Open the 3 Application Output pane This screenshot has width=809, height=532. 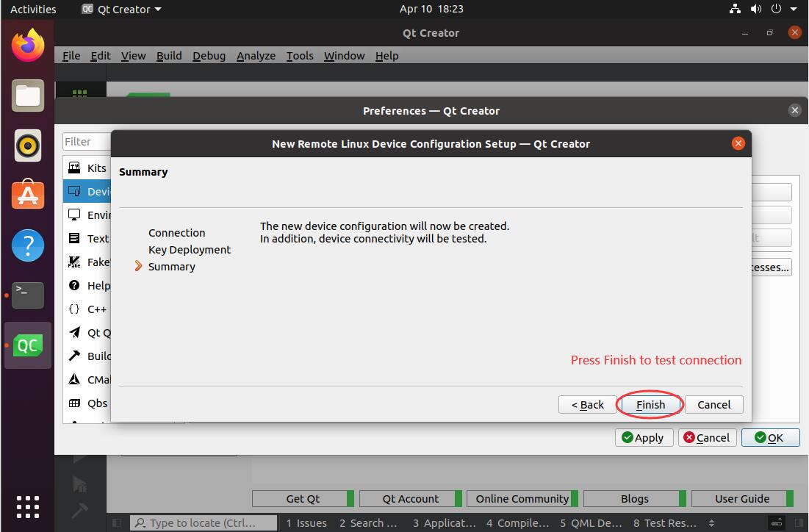click(x=445, y=522)
